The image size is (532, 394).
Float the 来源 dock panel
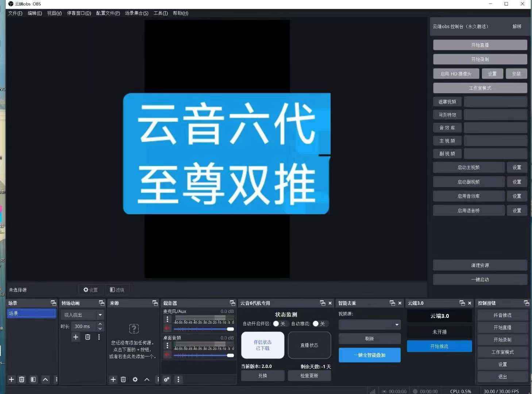(x=155, y=303)
